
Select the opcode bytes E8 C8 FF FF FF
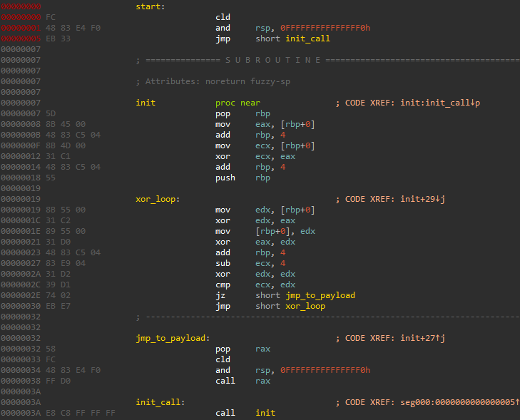pos(81,413)
